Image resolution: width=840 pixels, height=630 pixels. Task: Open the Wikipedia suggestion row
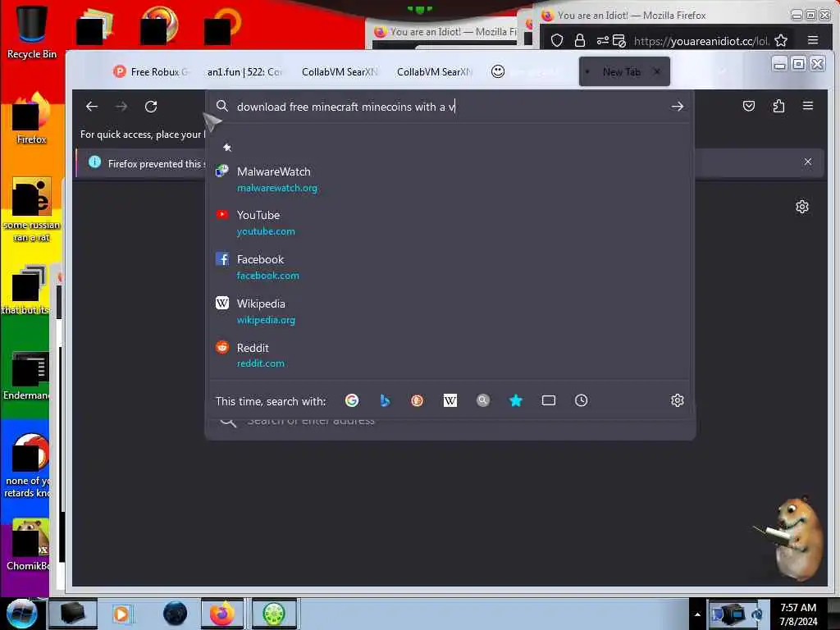tap(449, 311)
